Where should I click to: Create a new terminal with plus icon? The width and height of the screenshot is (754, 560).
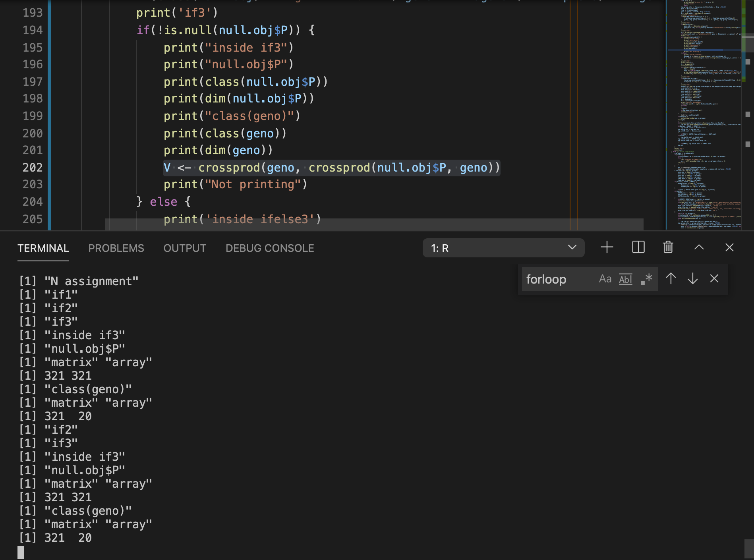point(607,247)
